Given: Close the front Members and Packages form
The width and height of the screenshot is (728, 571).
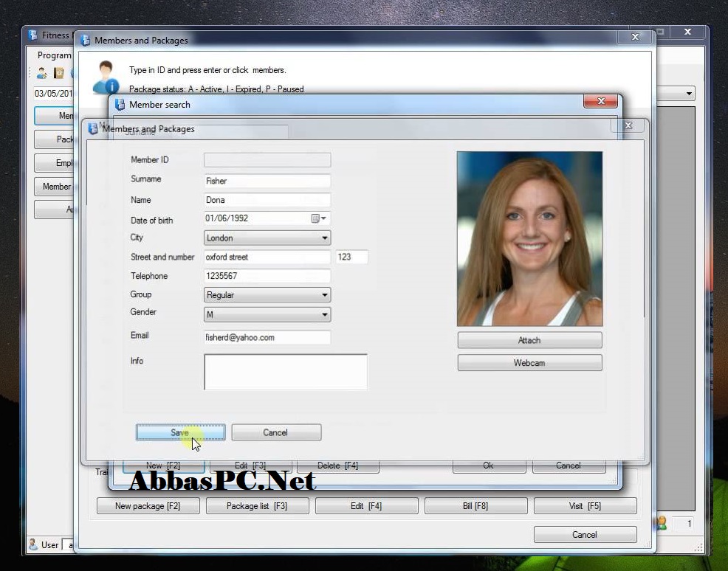Looking at the screenshot, I should point(628,125).
